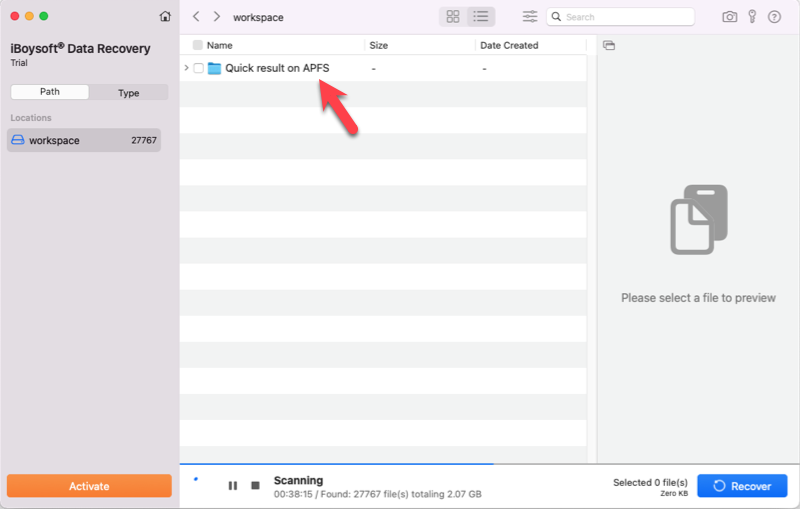Image resolution: width=800 pixels, height=509 pixels.
Task: Click the blue folder icon of Quick result
Action: [x=214, y=68]
